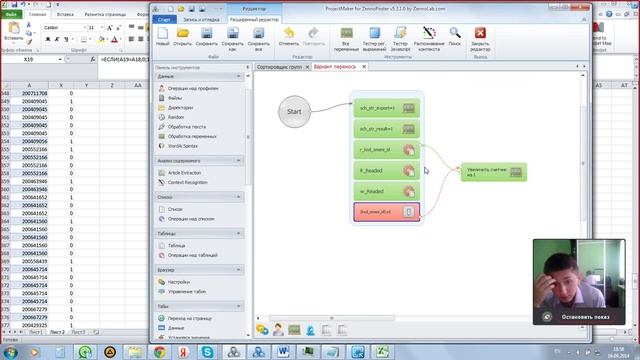The height and width of the screenshot is (360, 640).
Task: Switch to the Старт ribbon tab
Action: 164,19
